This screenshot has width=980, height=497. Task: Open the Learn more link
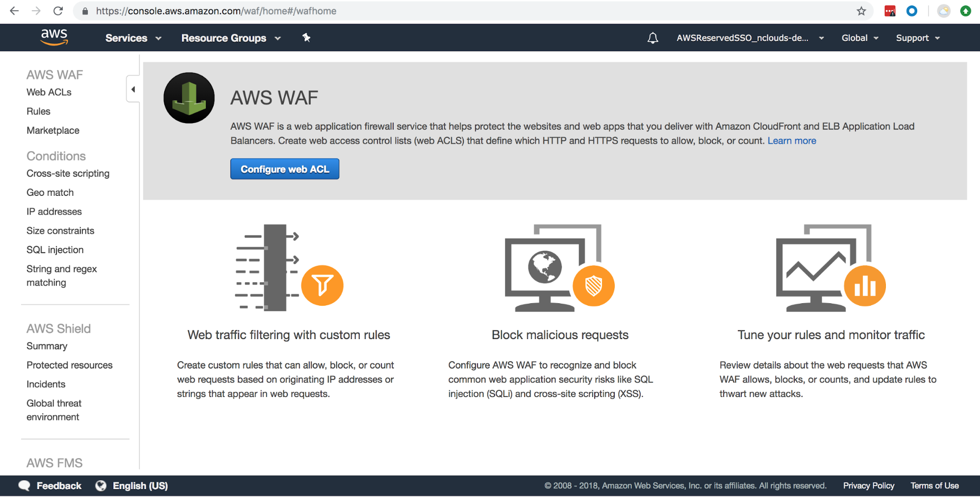pyautogui.click(x=791, y=141)
